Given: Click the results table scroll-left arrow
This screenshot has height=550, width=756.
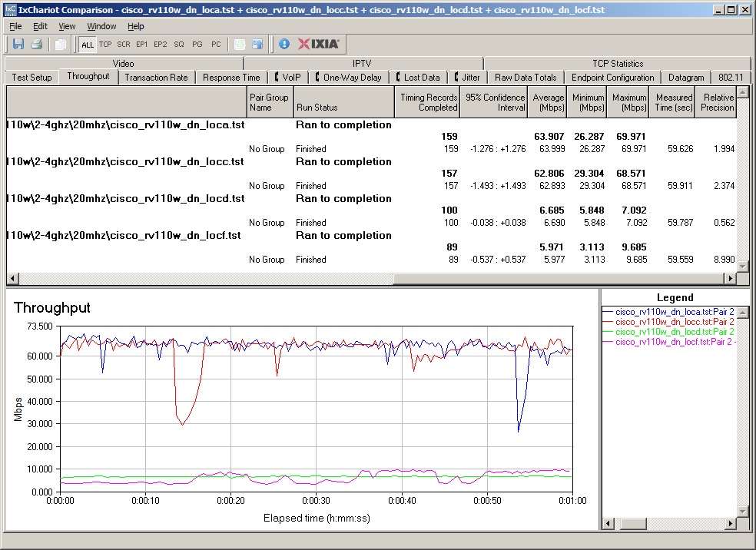Looking at the screenshot, I should (x=12, y=278).
